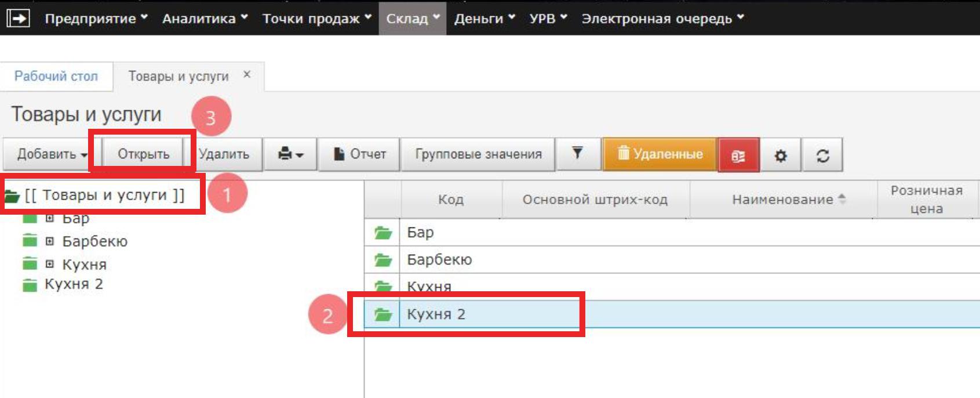Image resolution: width=980 pixels, height=398 pixels.
Task: Click the red Excel export icon
Action: (x=738, y=155)
